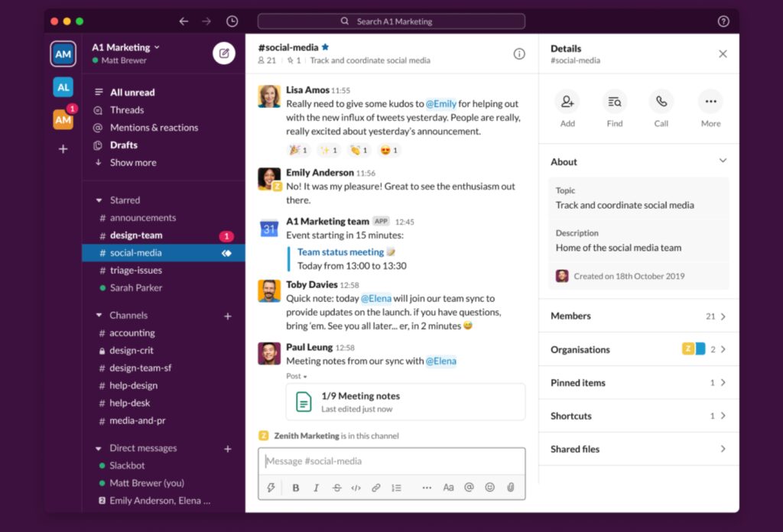Go back with the left arrow
This screenshot has width=783, height=532.
coord(184,21)
